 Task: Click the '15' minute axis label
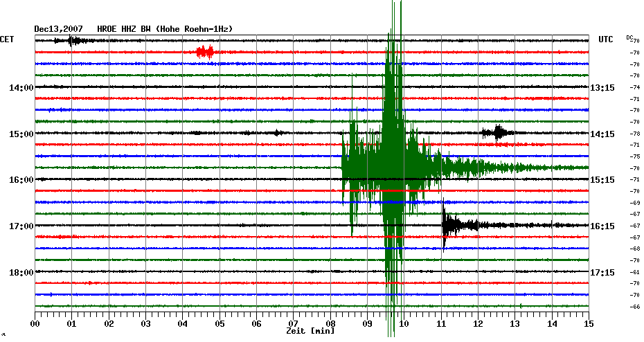tap(589, 324)
